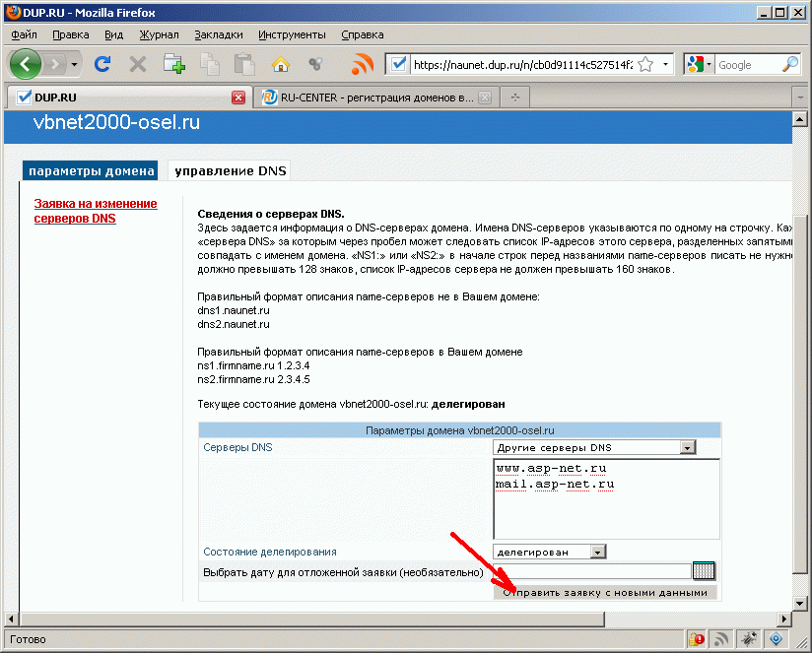Image resolution: width=812 pixels, height=653 pixels.
Task: Click the vbnet2000-osel.ru page heading
Action: [x=116, y=123]
